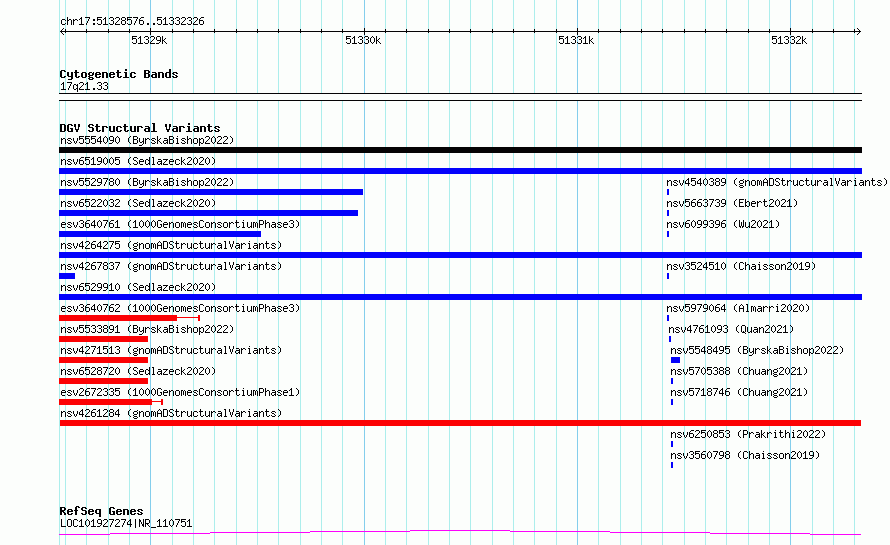Open LOC101927274|NR_110751 gene label
Screen dimensions: 890x545
[126, 523]
